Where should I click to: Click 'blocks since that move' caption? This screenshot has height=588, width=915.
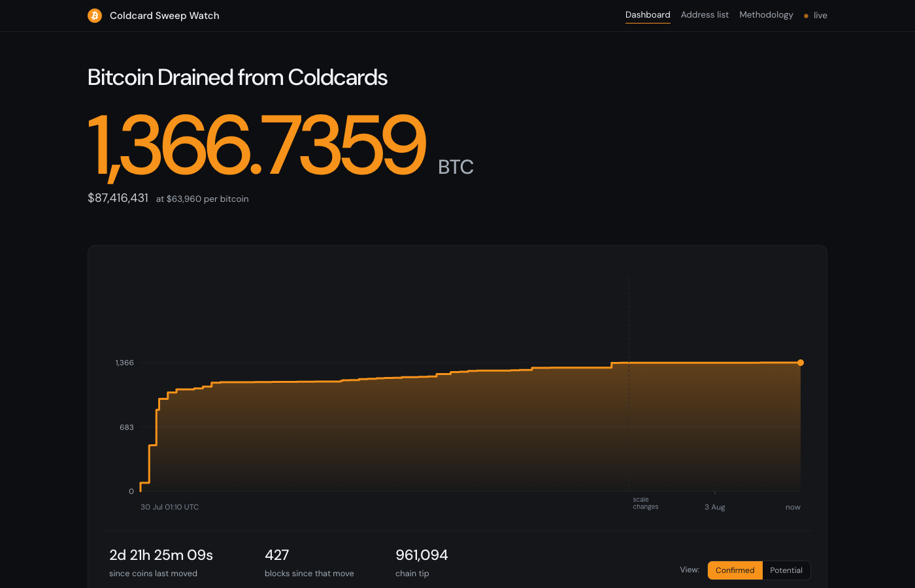[x=309, y=574]
